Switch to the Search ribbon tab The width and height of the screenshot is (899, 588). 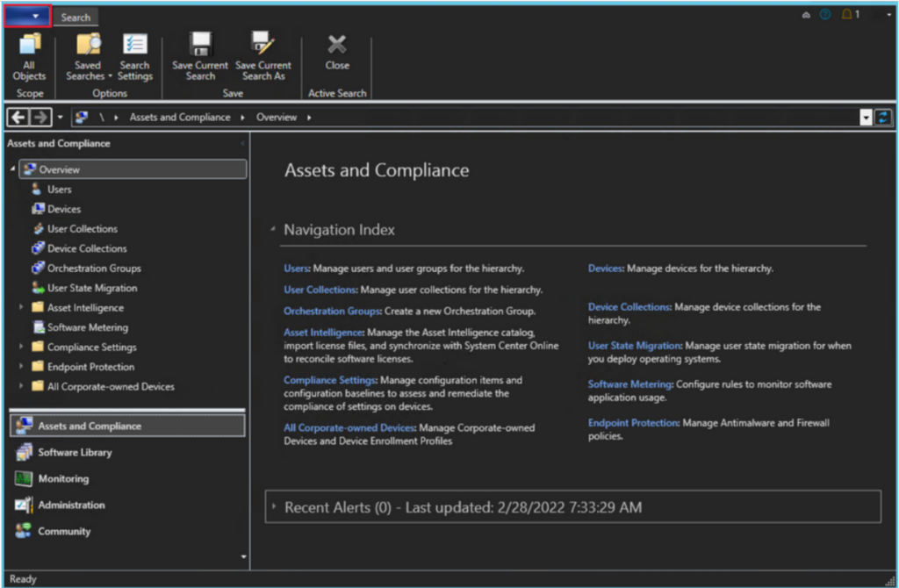pyautogui.click(x=76, y=18)
